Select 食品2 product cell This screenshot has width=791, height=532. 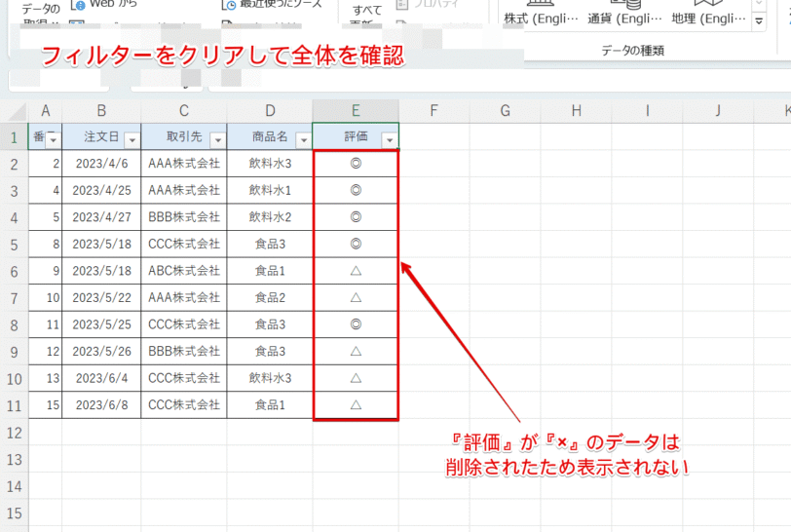270,298
